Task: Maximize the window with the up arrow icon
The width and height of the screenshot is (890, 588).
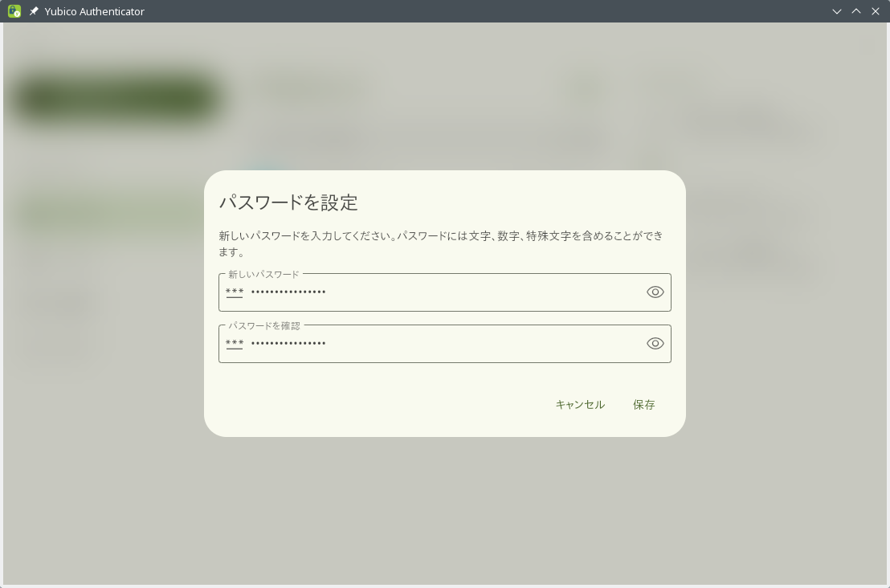Action: (x=856, y=11)
